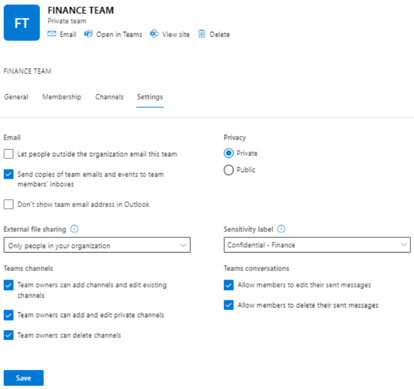
Task: Switch to the Membership tab
Action: click(62, 97)
